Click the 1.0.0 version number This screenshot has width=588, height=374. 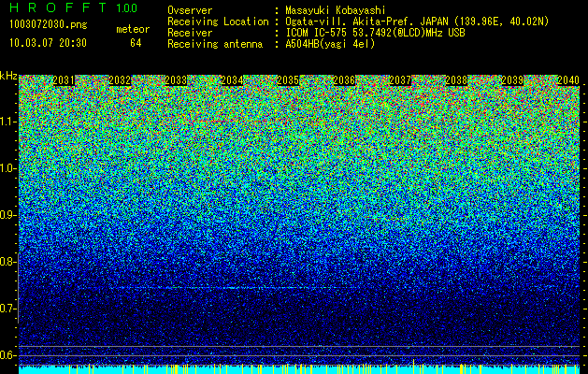pos(127,8)
